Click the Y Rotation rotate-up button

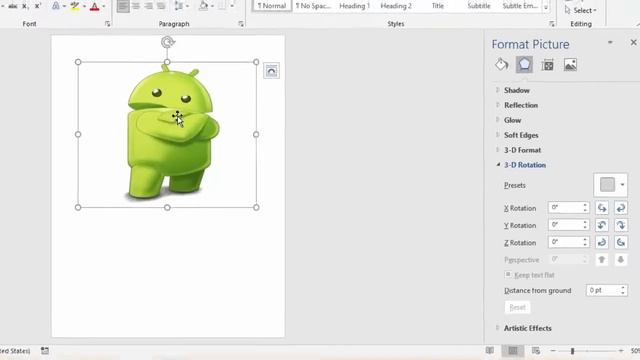coord(602,225)
